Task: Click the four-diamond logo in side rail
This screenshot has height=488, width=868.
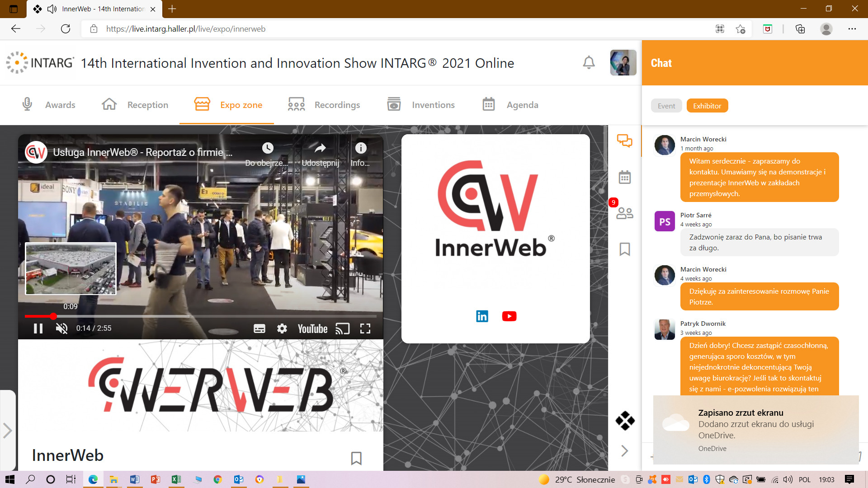Action: (x=625, y=421)
